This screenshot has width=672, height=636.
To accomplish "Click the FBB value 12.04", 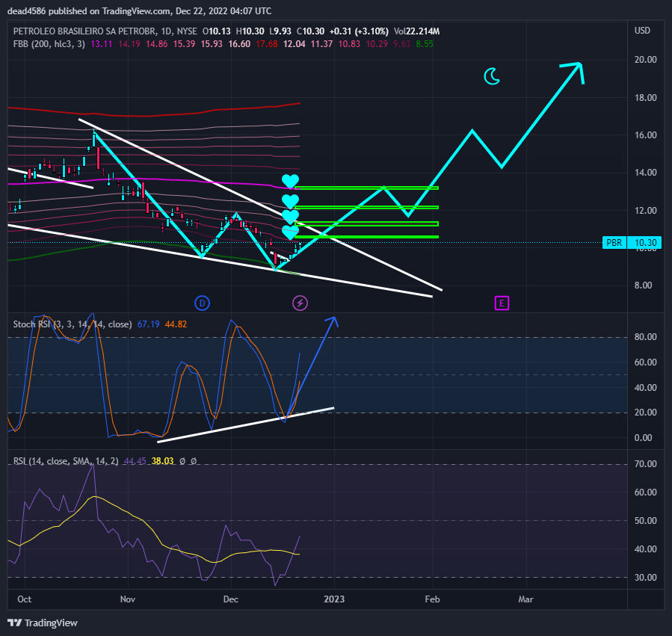I will pos(294,43).
